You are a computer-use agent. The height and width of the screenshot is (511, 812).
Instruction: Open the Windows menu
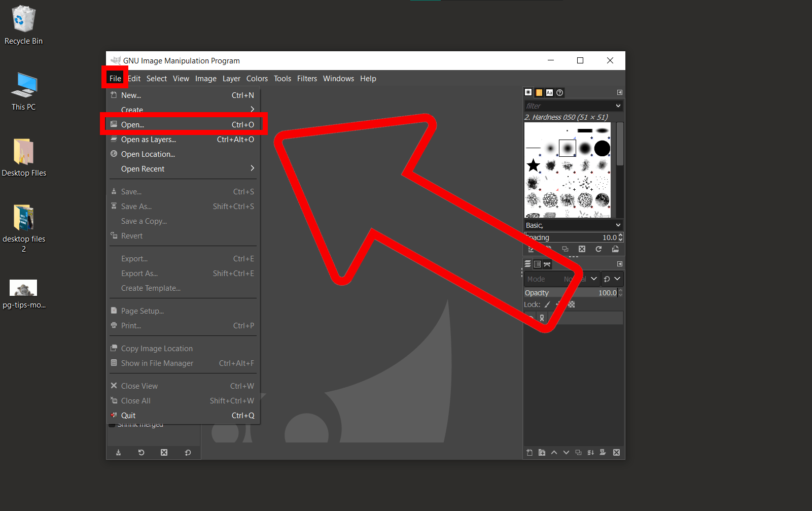(x=338, y=78)
